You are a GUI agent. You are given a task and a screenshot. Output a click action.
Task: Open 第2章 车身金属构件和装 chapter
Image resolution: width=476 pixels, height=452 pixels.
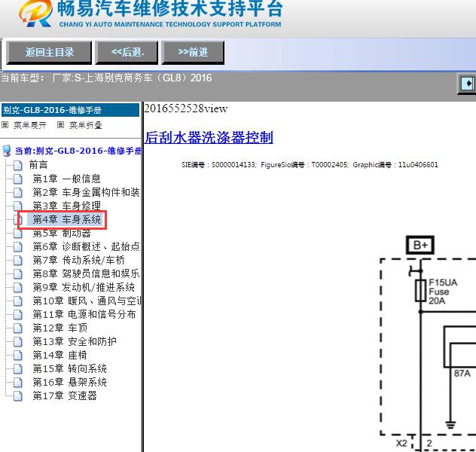(x=86, y=192)
